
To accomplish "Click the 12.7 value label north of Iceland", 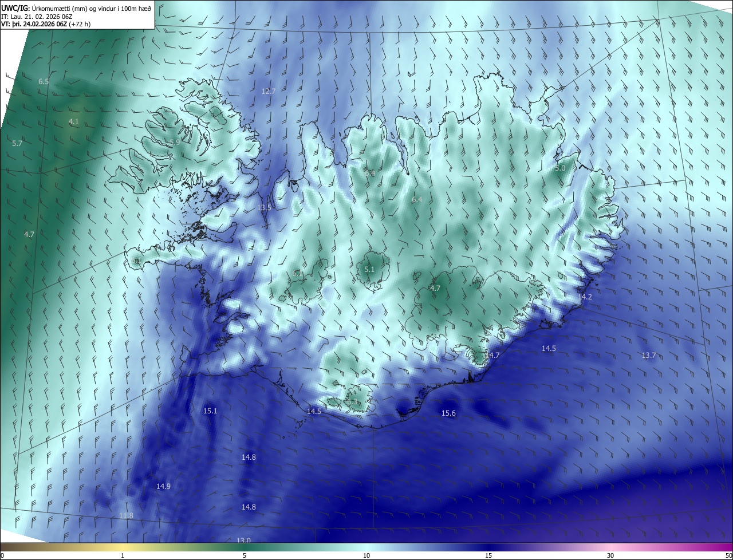I will [x=269, y=91].
